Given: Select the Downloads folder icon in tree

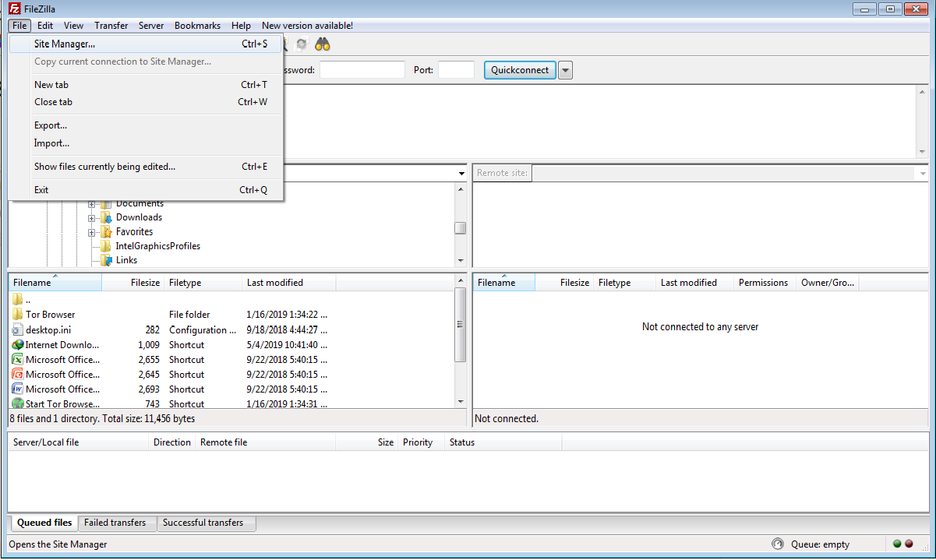Looking at the screenshot, I should [x=106, y=217].
